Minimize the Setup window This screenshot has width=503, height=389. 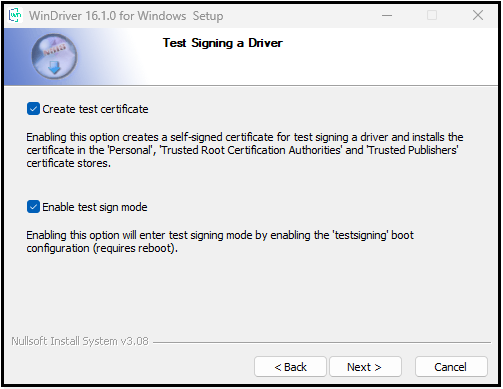[x=387, y=15]
